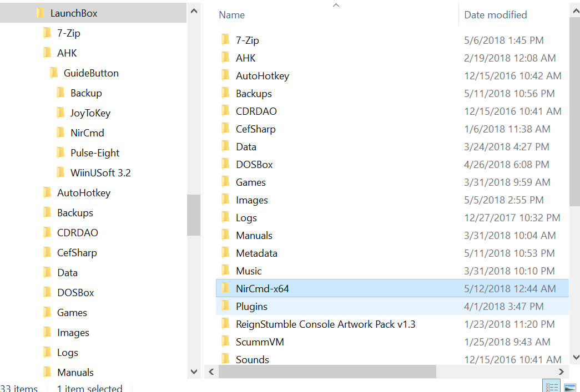Click file list horizontal scroll left arrow

coord(211,371)
